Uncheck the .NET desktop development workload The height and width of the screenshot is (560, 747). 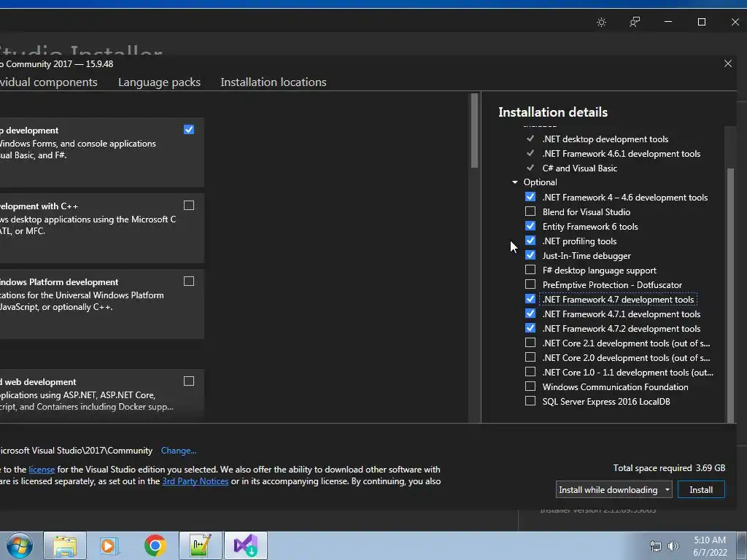click(x=189, y=130)
